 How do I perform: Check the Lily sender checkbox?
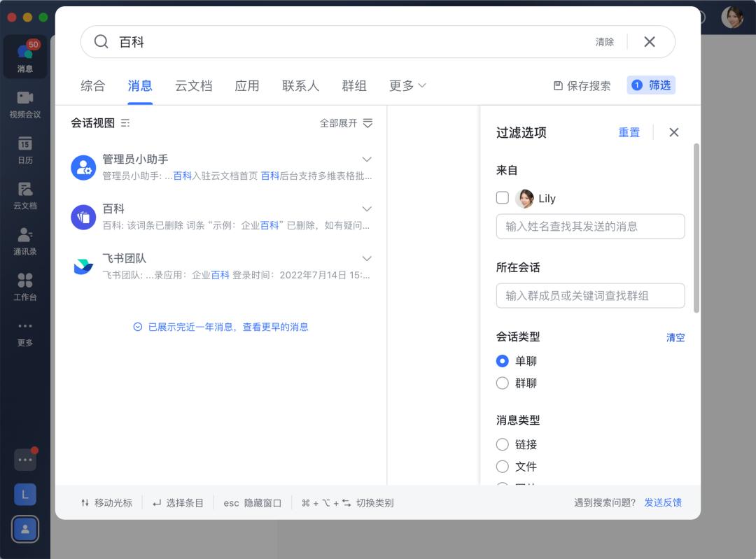point(502,198)
